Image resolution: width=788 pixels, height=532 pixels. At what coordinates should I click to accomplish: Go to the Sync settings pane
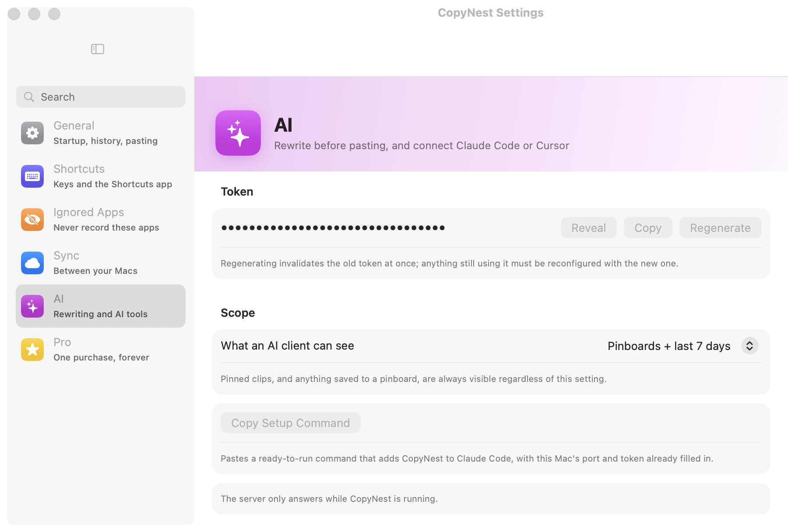click(101, 263)
